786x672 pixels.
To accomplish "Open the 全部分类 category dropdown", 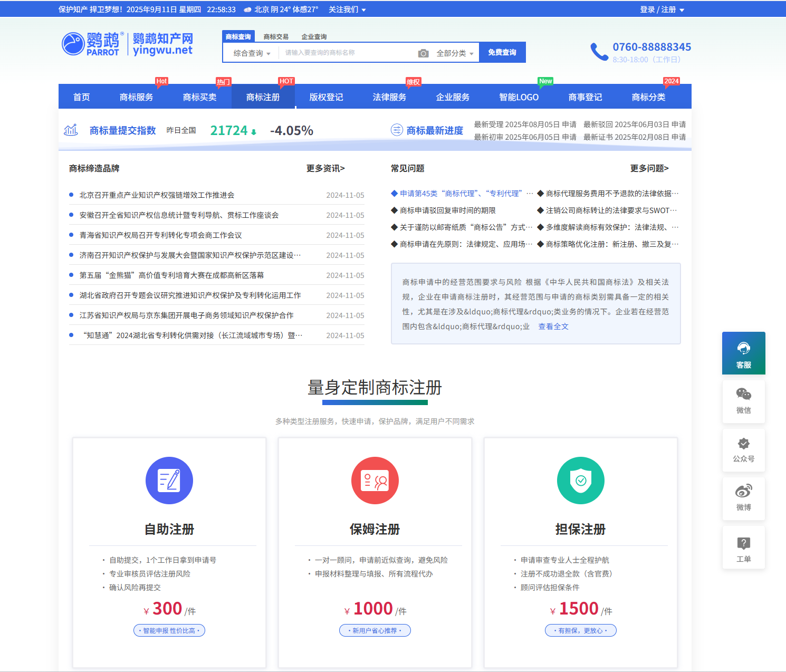I will point(455,53).
